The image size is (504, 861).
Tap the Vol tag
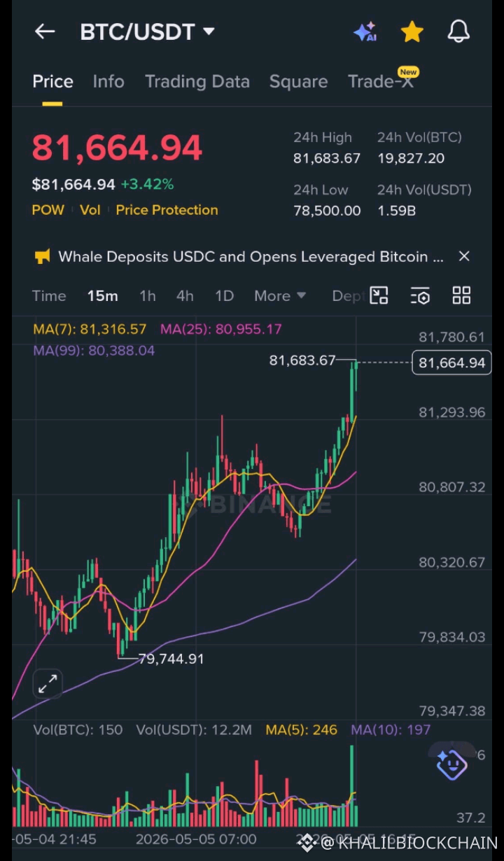(x=90, y=210)
